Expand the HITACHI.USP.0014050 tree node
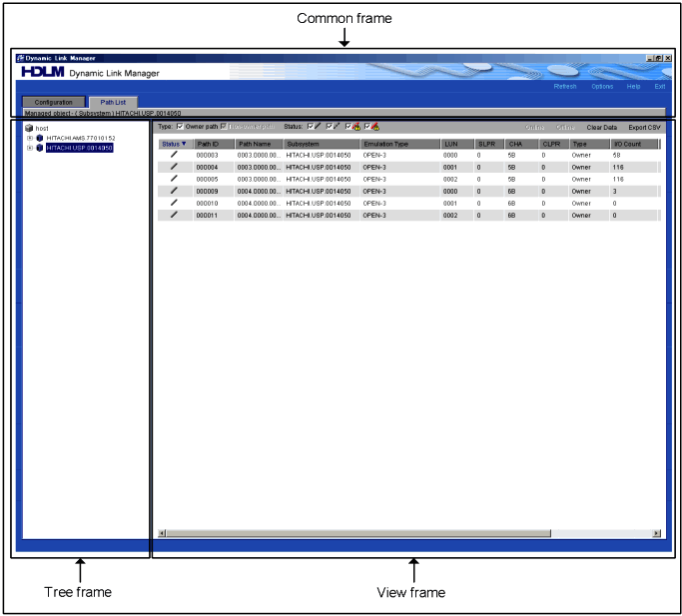Screen dimensions: 682x616 (30, 148)
